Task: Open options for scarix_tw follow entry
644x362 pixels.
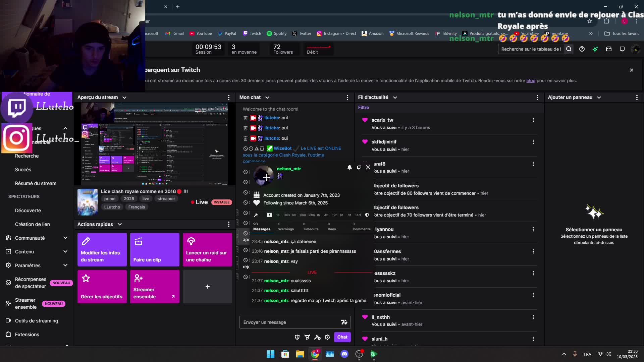Action: click(x=533, y=120)
